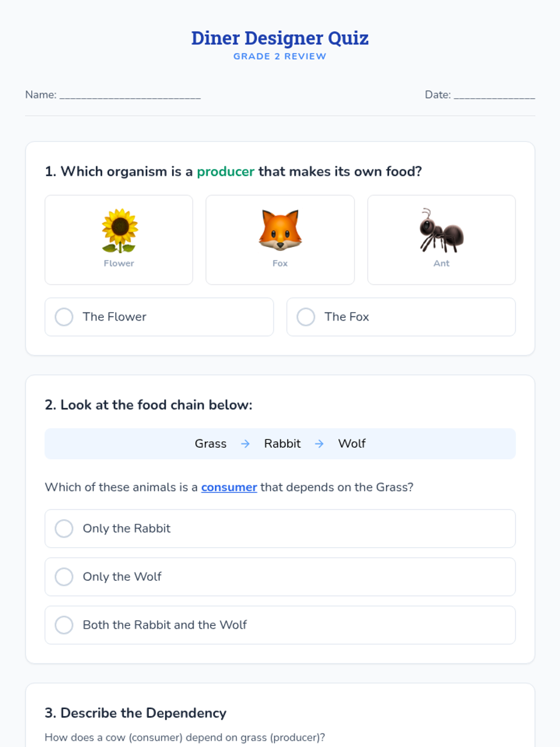Select the "The Fox" radio button
The height and width of the screenshot is (747, 560).
[306, 317]
